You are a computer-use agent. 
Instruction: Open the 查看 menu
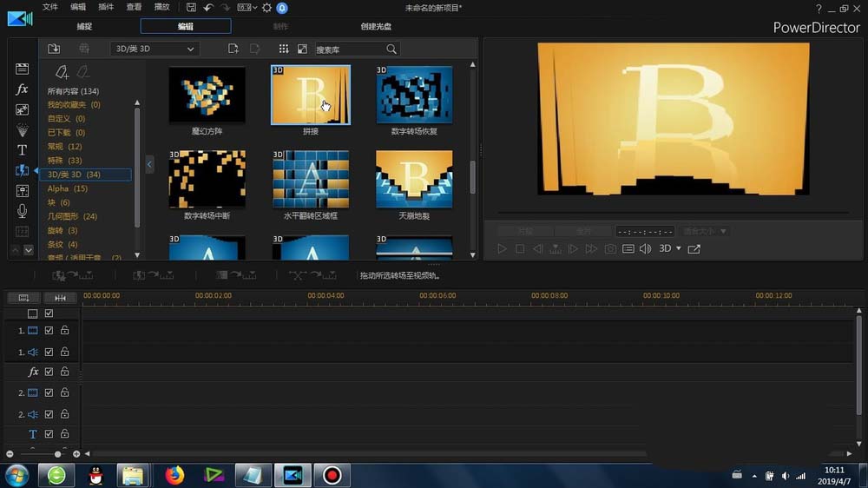coord(134,7)
